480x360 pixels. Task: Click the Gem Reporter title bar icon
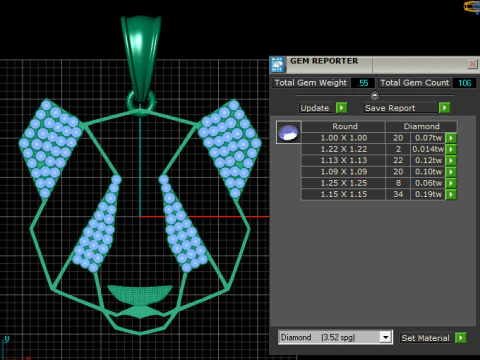click(x=277, y=64)
